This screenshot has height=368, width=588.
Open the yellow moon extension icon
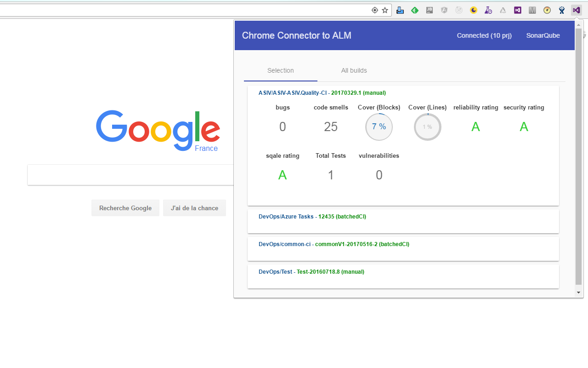[x=474, y=10]
